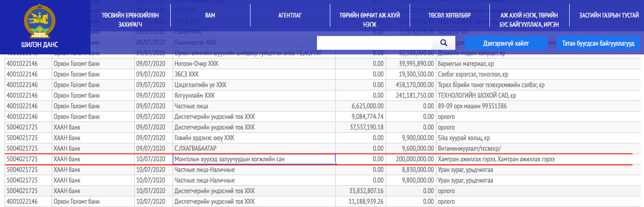644x207 pixels.
Task: Click the Шилэн данс emblem logo
Action: pos(39,22)
